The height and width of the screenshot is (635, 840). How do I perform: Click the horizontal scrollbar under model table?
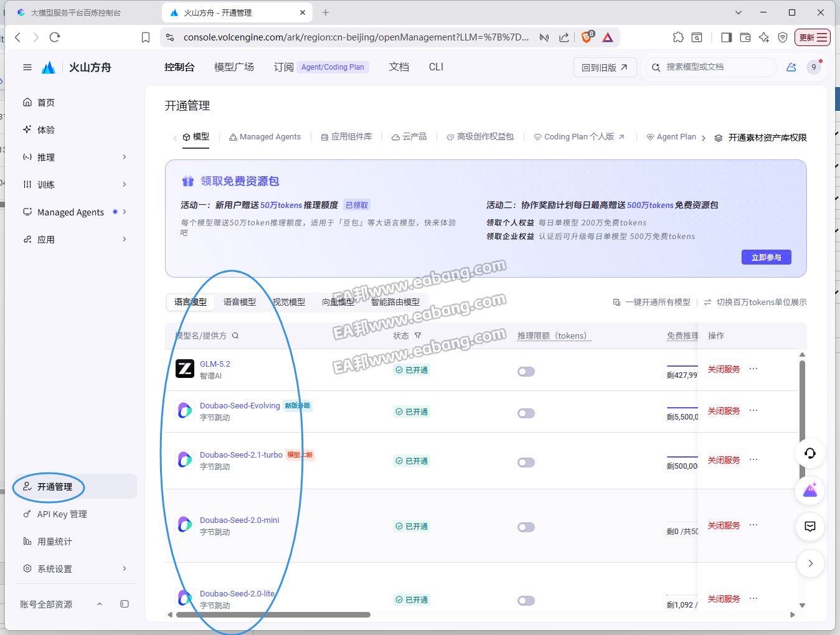(273, 614)
